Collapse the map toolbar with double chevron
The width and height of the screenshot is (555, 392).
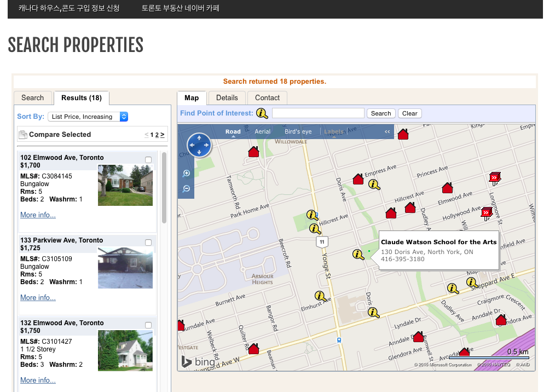point(387,132)
